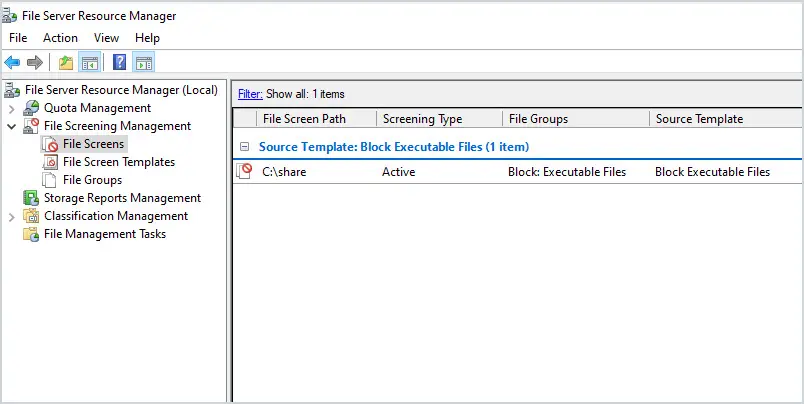Open the View menu

click(106, 38)
